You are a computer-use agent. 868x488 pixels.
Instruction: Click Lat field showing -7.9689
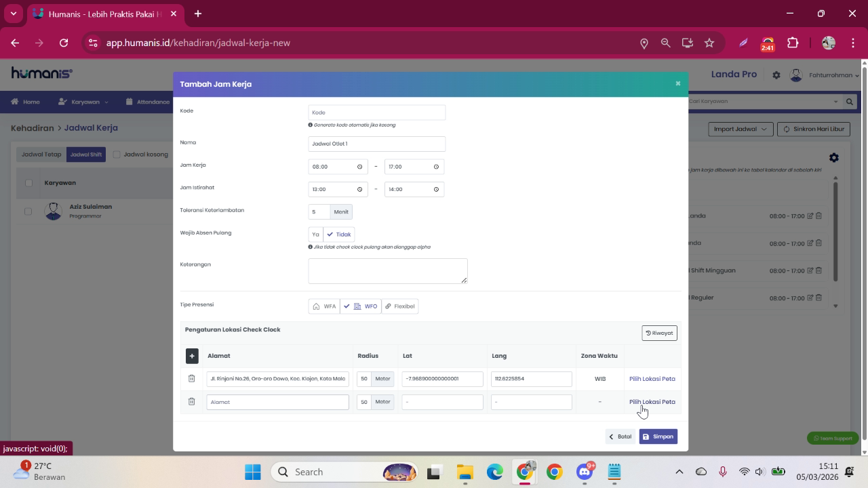pyautogui.click(x=443, y=379)
